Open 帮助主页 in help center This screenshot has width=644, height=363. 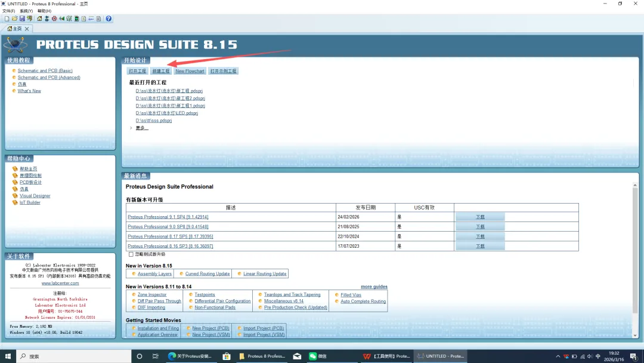point(29,169)
